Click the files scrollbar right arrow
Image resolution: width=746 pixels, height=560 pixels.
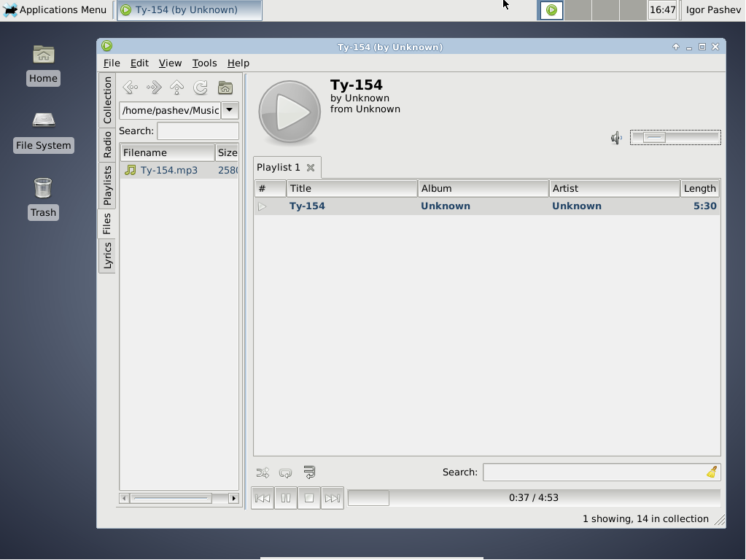click(x=233, y=498)
